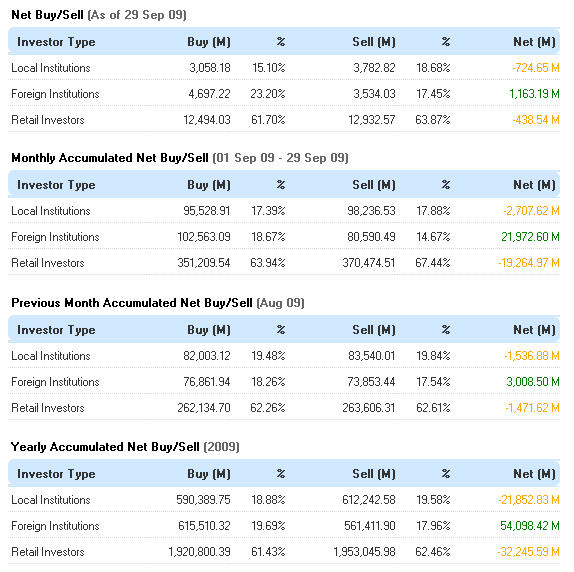This screenshot has height=572, width=574.
Task: Select Local Institutions row in the 29 Sep table
Action: tap(284, 68)
